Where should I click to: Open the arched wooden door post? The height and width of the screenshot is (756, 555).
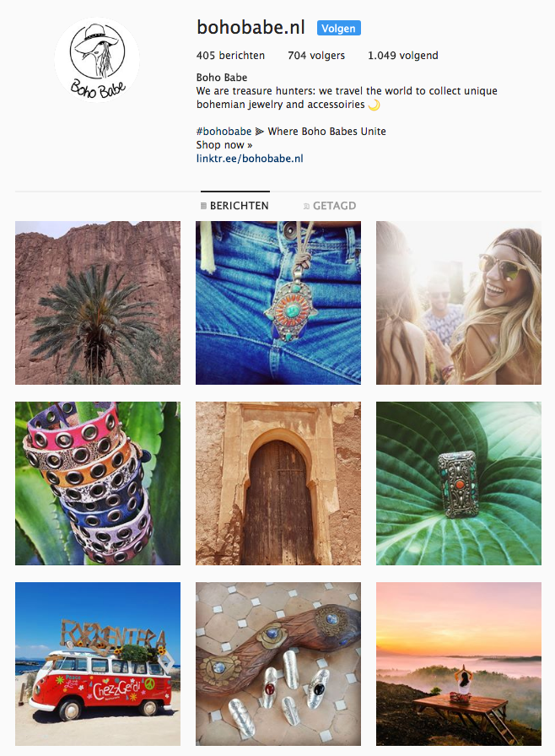[278, 483]
